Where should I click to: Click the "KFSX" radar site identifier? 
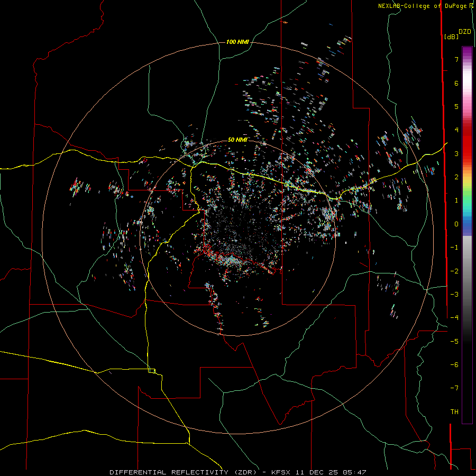point(281,472)
